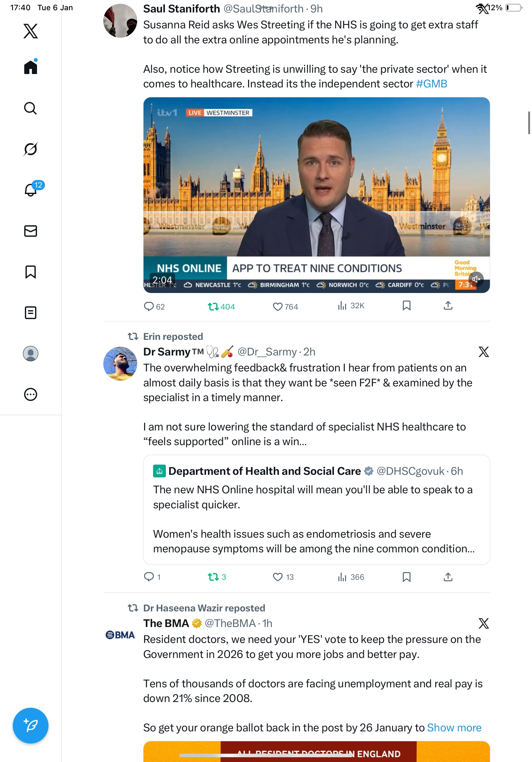The height and width of the screenshot is (762, 532).
Task: Open profile from sidebar avatar
Action: point(31,354)
